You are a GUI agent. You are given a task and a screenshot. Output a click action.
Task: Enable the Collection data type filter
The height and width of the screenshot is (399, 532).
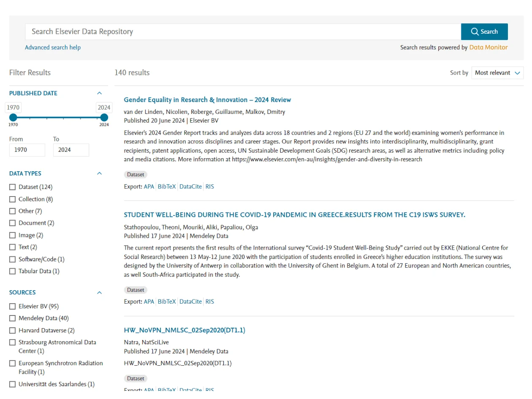[12, 199]
